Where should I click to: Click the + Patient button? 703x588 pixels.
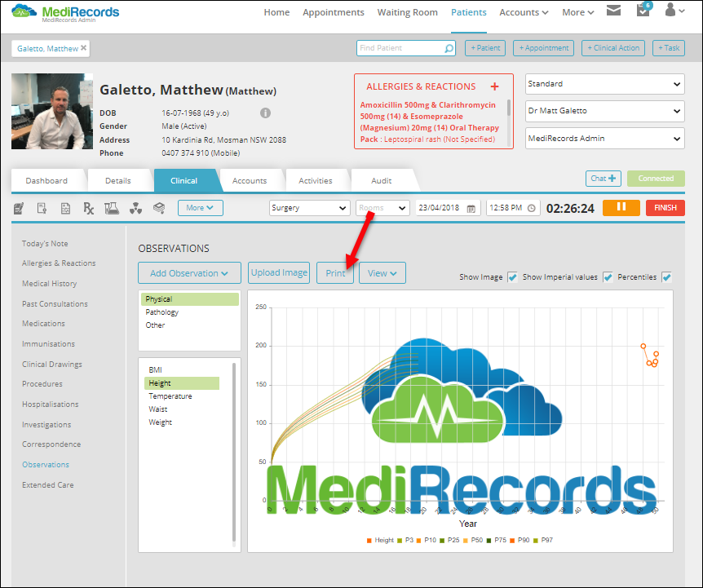tap(485, 48)
